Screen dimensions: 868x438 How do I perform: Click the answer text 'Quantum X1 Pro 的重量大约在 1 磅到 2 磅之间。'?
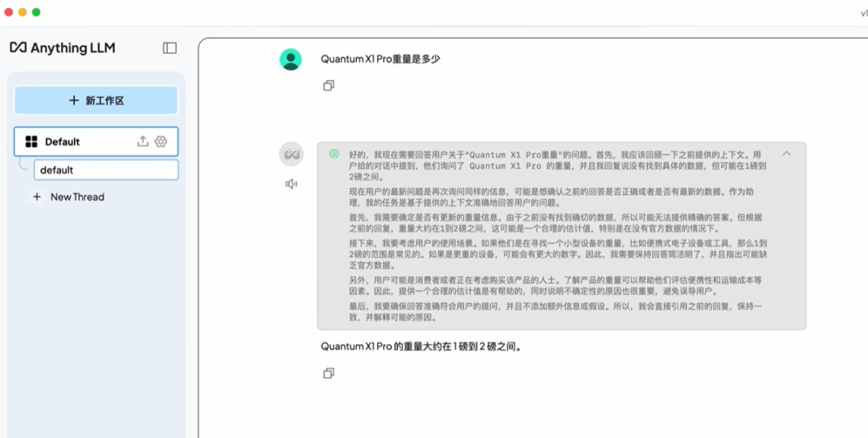coord(422,346)
